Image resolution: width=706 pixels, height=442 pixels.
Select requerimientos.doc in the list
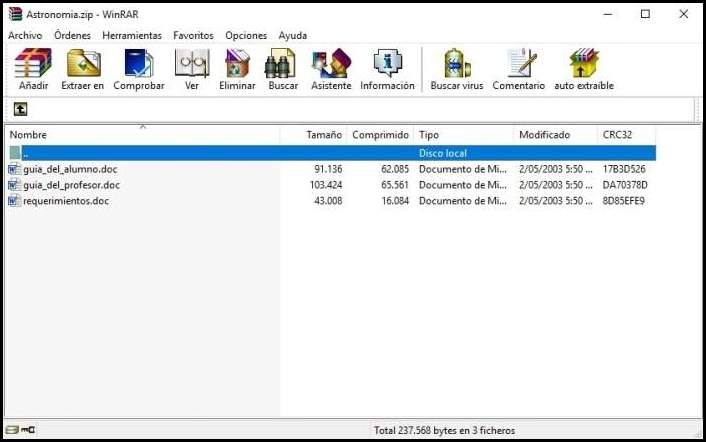[x=66, y=201]
